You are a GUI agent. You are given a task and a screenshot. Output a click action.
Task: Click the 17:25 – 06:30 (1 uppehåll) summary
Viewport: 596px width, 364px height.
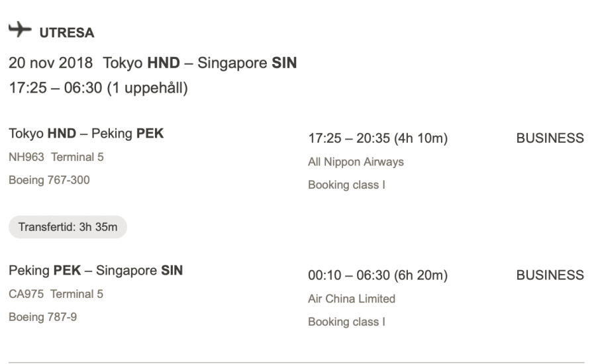pyautogui.click(x=98, y=88)
